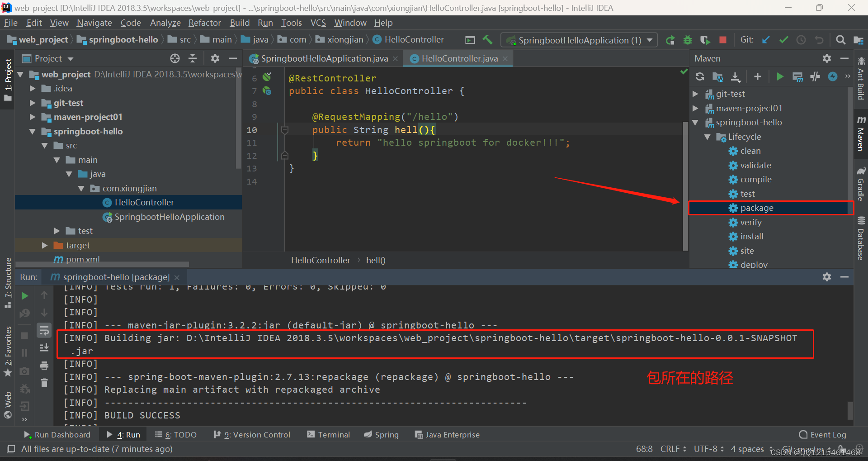The height and width of the screenshot is (461, 868).
Task: Reimport all Maven projects refresh icon
Action: pos(700,77)
